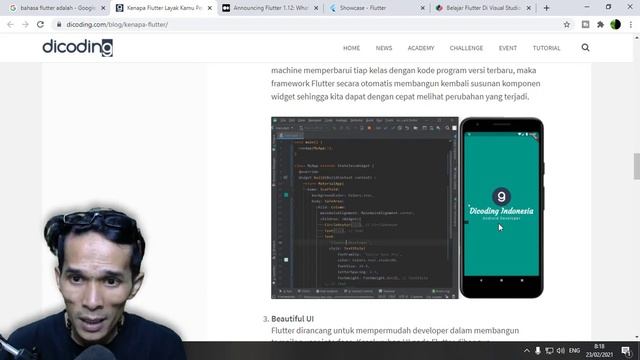Open the Chrome extensions puzzle icon

pyautogui.click(x=600, y=24)
